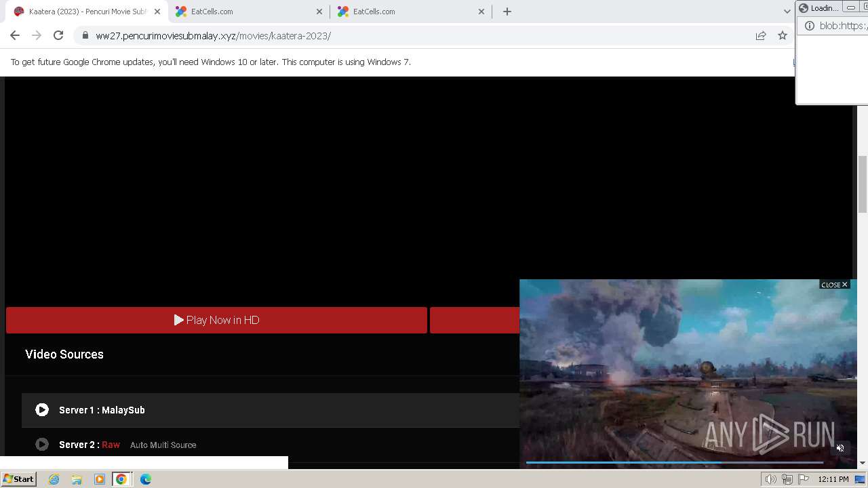Play Now in HD button
This screenshot has height=488, width=868.
217,320
